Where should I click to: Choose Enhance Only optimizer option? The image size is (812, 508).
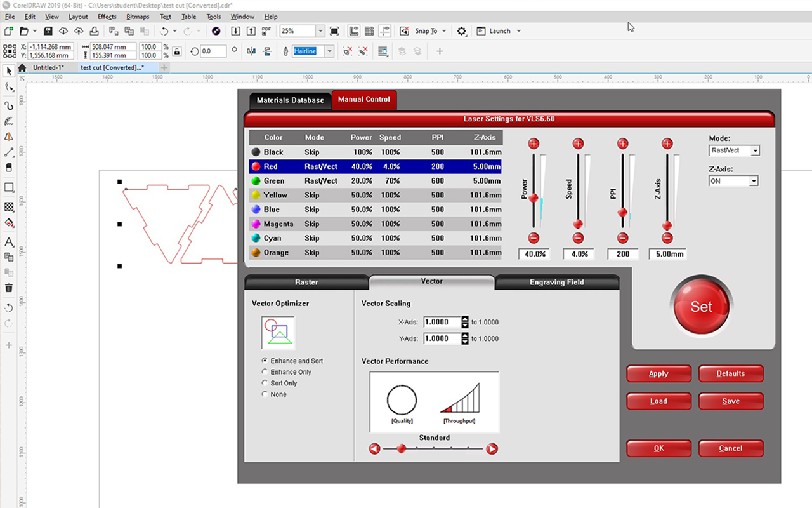coord(287,372)
